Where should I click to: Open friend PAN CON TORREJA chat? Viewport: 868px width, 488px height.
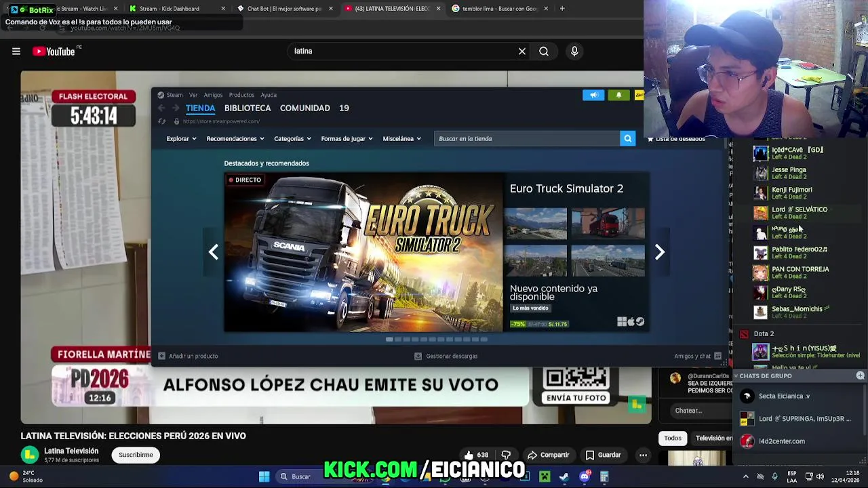[x=800, y=272]
